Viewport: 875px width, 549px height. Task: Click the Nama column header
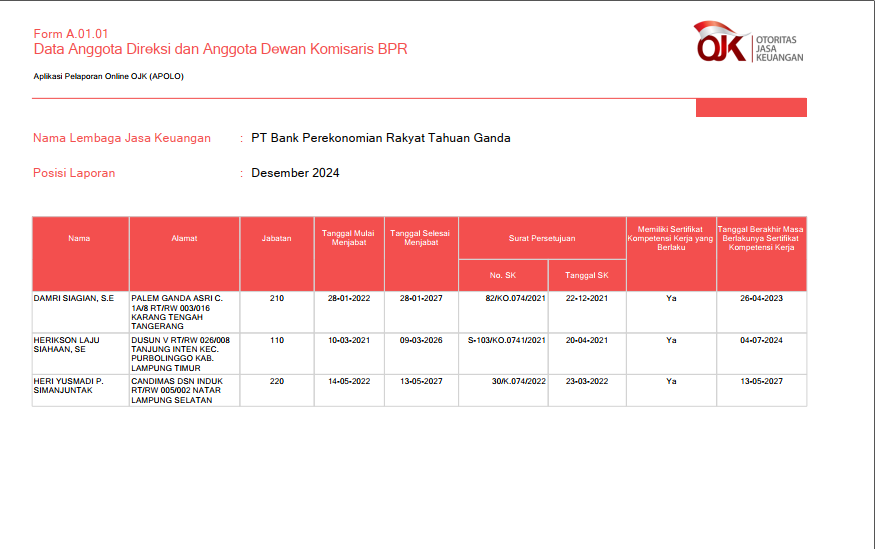click(x=79, y=239)
